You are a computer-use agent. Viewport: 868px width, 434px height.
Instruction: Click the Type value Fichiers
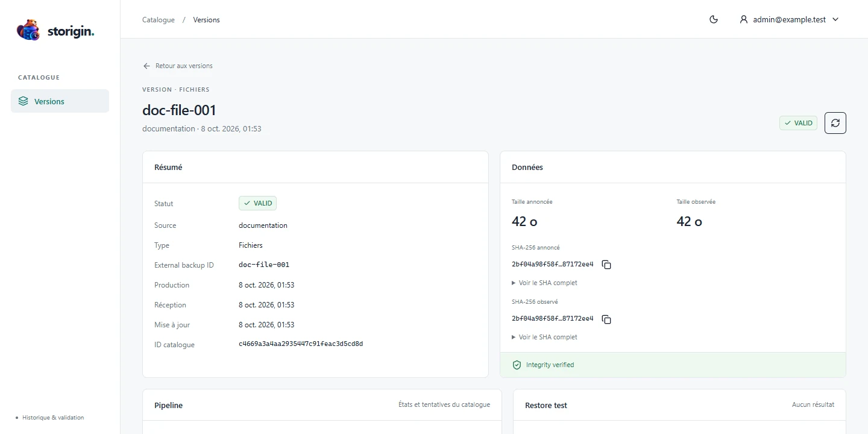pos(251,245)
